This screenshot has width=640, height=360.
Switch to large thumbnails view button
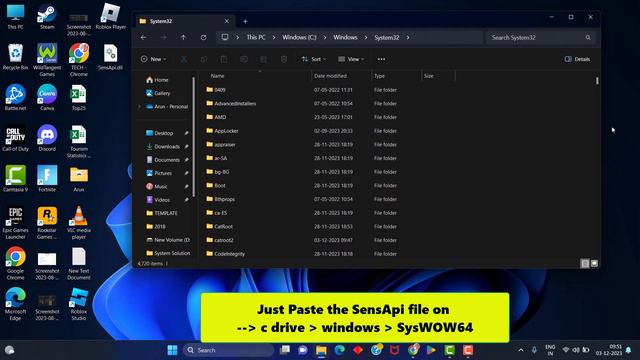(594, 264)
